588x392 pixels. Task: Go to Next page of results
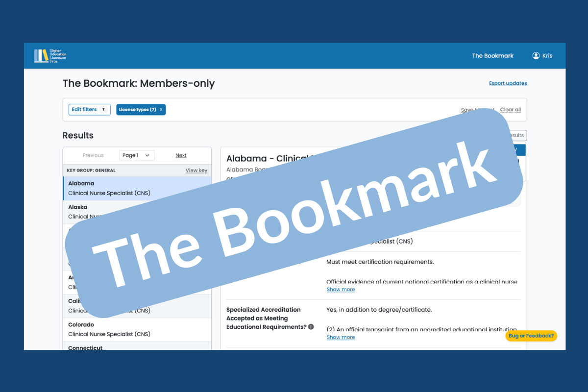point(181,155)
